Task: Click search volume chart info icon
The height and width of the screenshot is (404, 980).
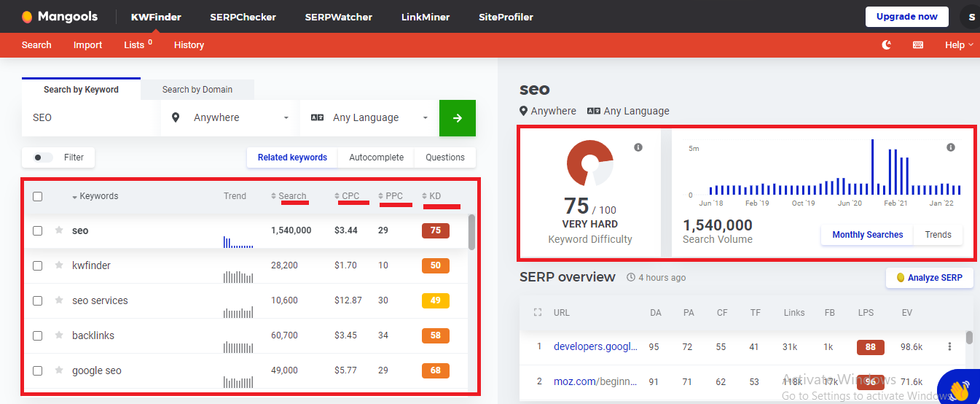Action: [x=950, y=147]
